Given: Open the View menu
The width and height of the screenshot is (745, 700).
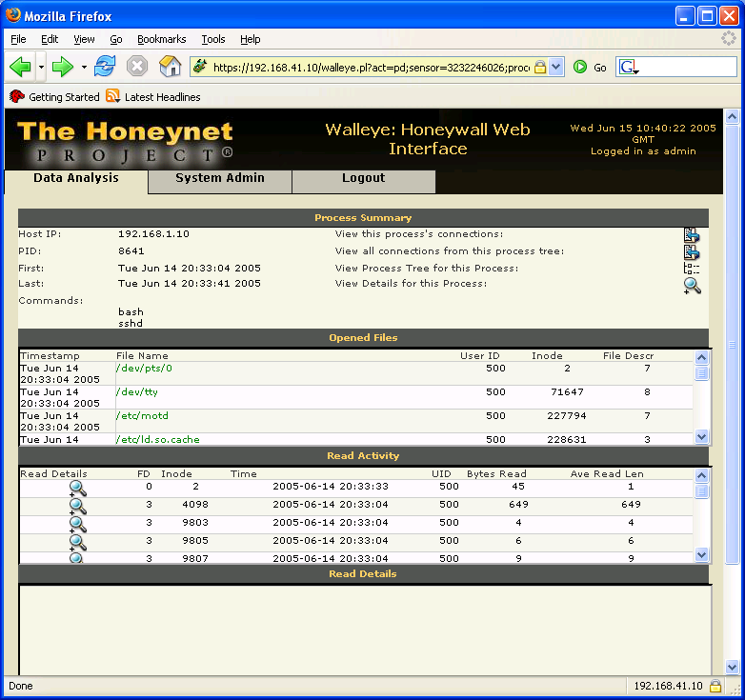Looking at the screenshot, I should click(x=84, y=39).
